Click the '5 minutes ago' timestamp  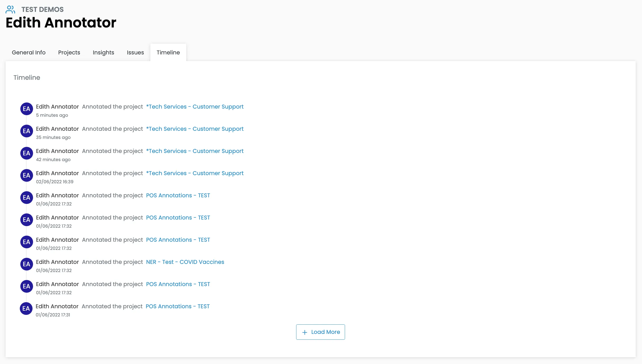point(52,115)
